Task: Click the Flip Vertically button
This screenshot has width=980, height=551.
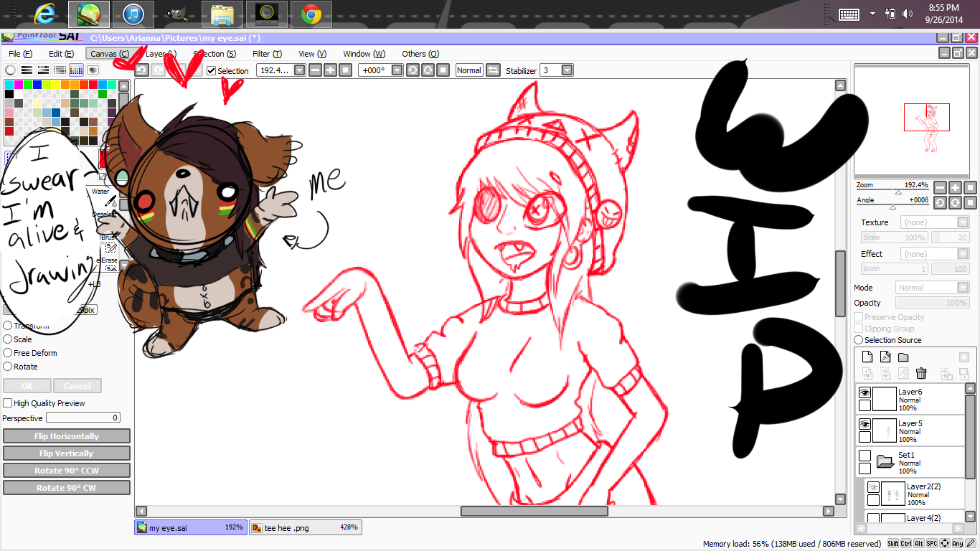Action: pos(67,453)
